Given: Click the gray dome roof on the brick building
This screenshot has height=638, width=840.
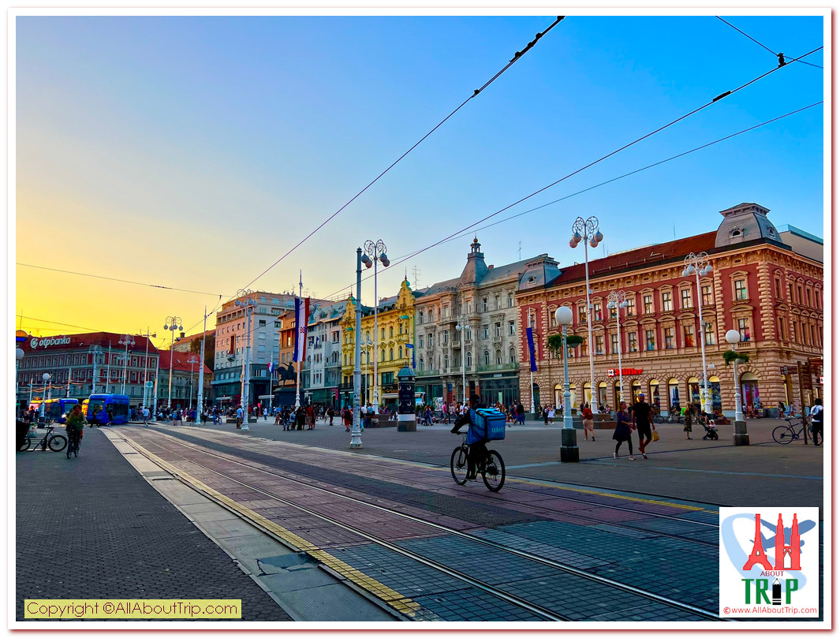Looking at the screenshot, I should [745, 225].
